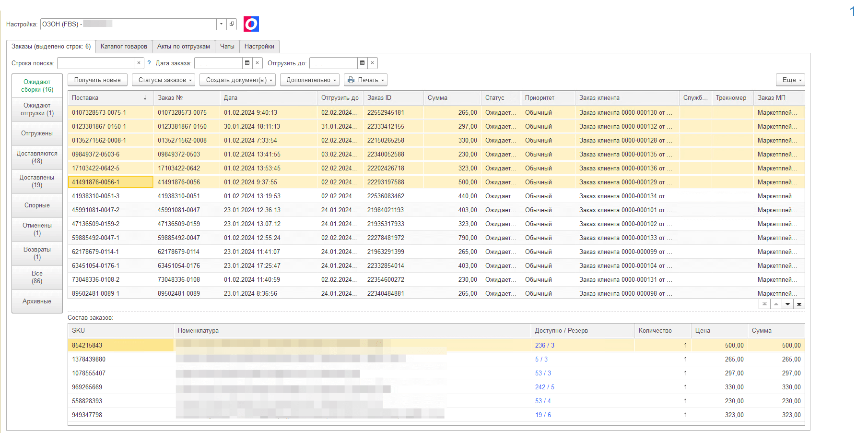Select shipment 41491876-0056-1 cell
The image size is (868, 433).
(x=111, y=182)
